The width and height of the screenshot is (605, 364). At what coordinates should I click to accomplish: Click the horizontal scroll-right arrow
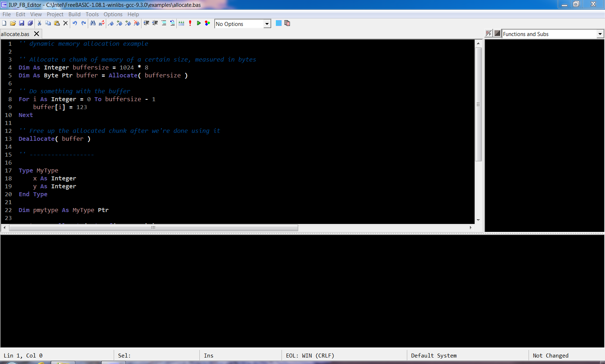pos(470,228)
